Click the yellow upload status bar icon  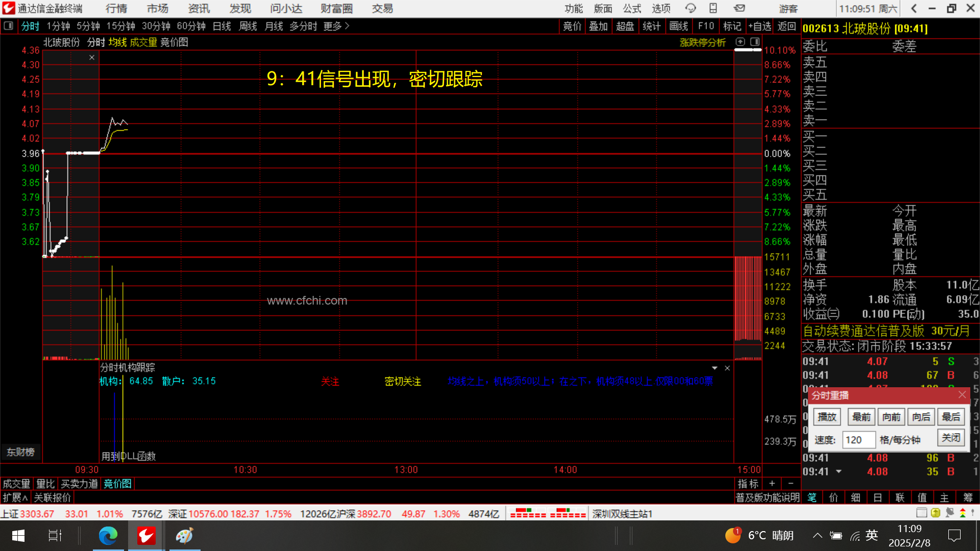935,513
